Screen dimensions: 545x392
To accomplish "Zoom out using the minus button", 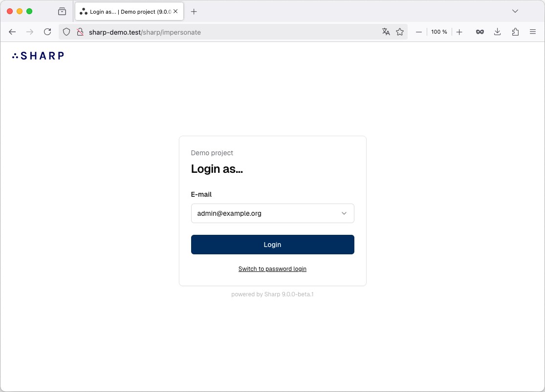I will click(419, 32).
